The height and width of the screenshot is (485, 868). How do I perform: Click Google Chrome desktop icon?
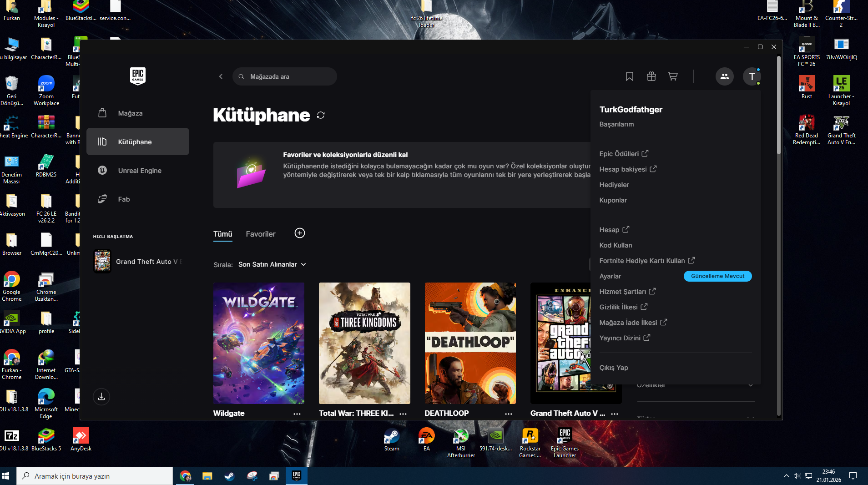click(x=11, y=286)
